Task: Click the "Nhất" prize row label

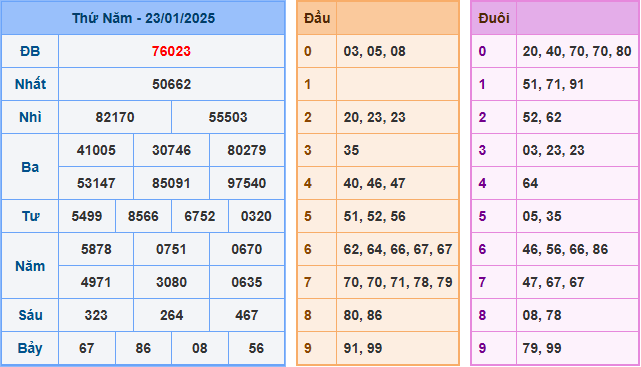Action: coord(30,85)
